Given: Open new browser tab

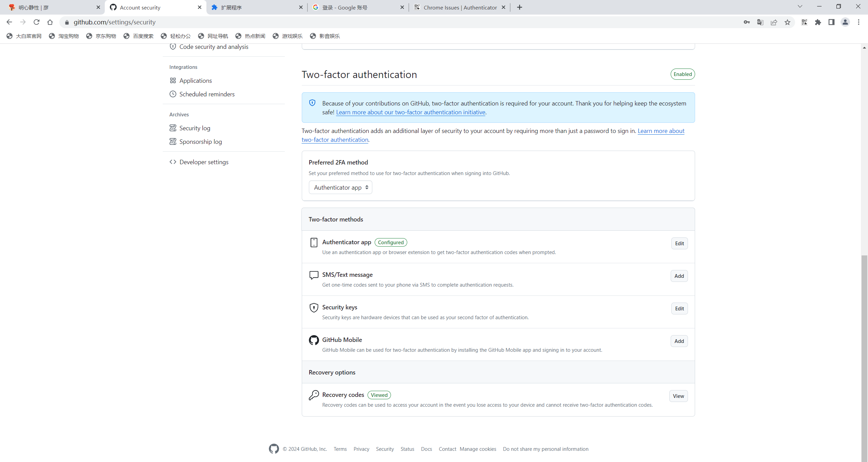Looking at the screenshot, I should point(519,7).
